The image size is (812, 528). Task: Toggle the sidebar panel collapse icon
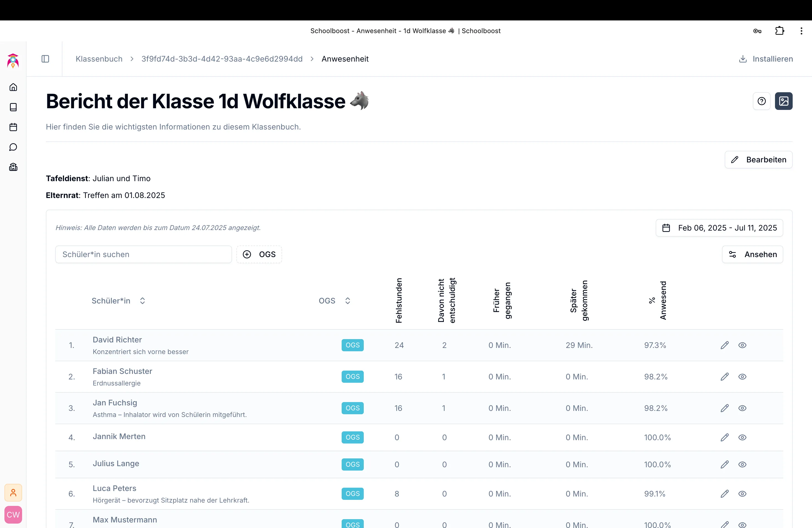click(45, 59)
